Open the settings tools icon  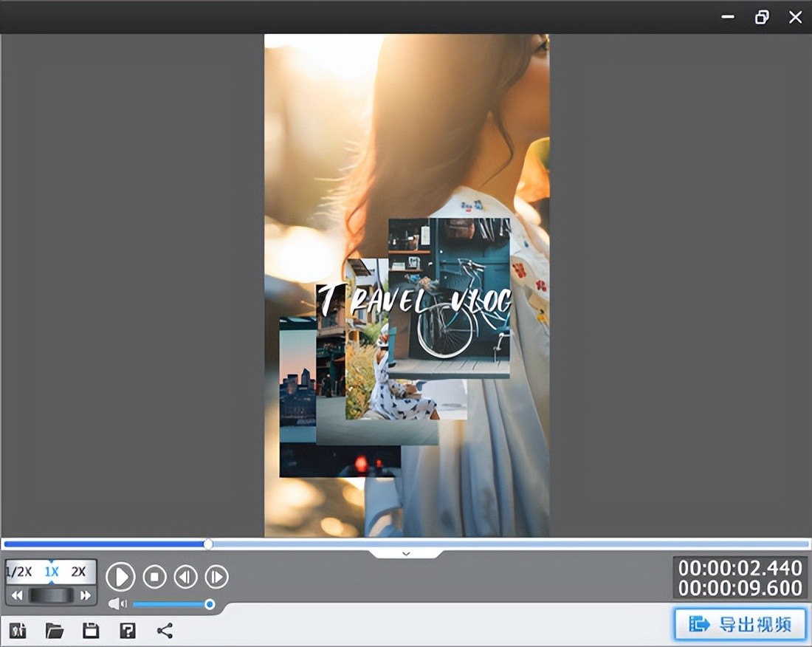[18, 630]
